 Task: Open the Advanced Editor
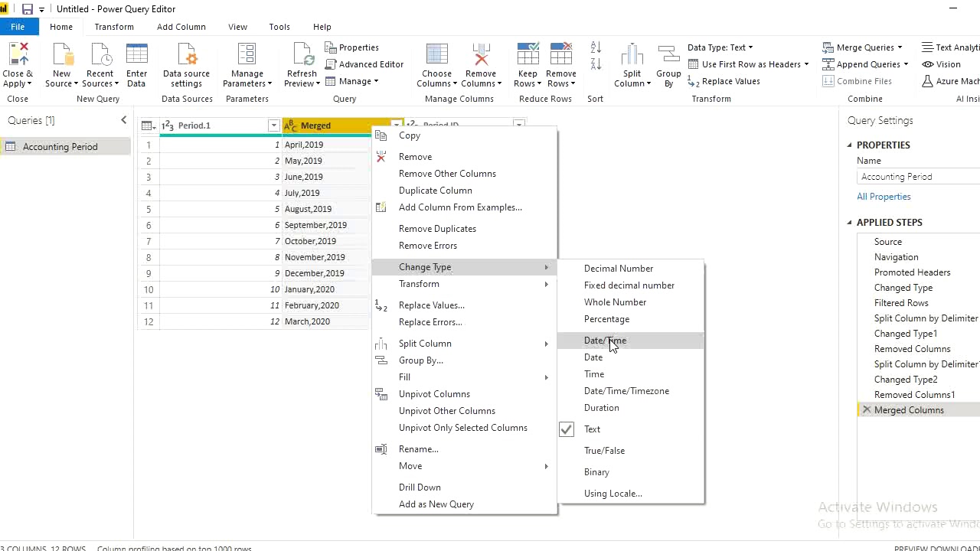point(364,64)
